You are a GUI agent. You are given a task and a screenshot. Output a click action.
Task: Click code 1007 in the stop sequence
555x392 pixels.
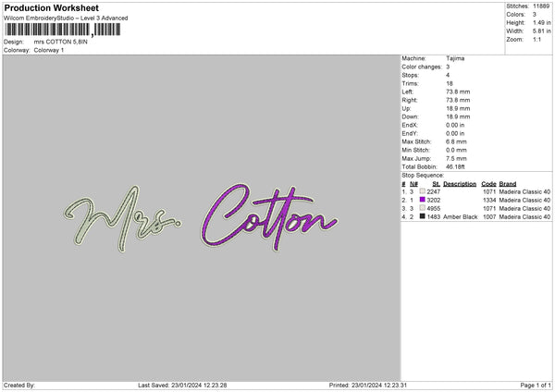coord(489,217)
